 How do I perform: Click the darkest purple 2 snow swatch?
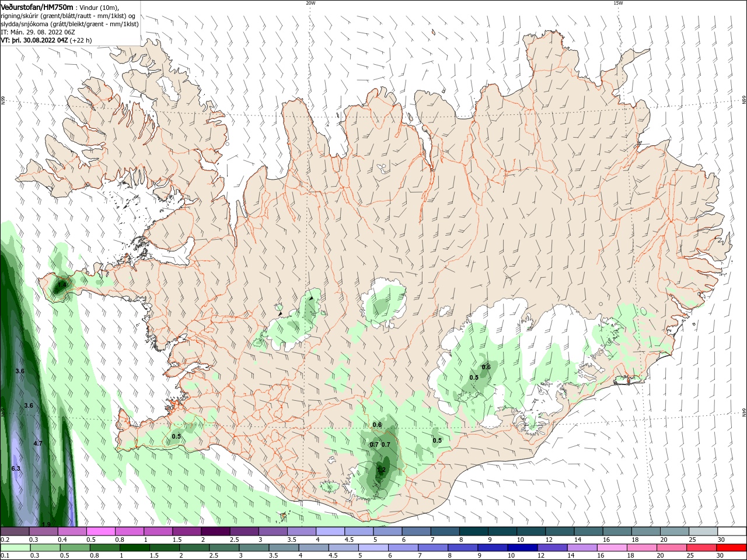coord(215,531)
